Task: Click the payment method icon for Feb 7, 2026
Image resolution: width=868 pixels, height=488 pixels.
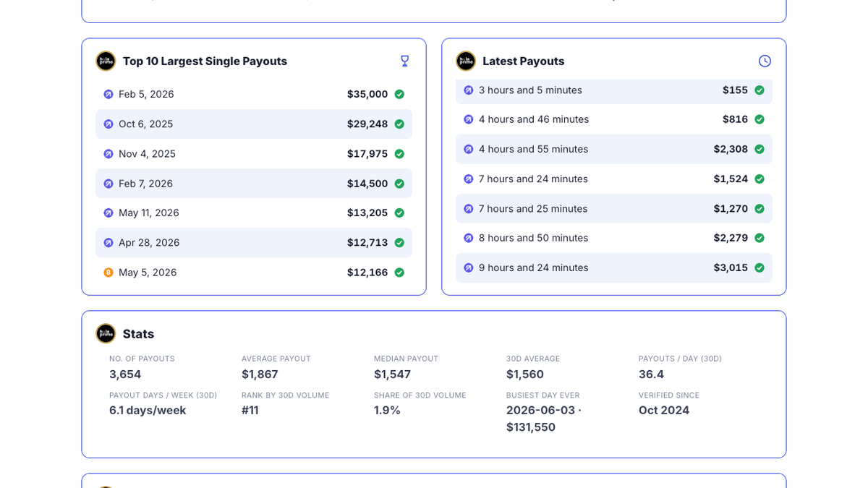Action: point(109,184)
